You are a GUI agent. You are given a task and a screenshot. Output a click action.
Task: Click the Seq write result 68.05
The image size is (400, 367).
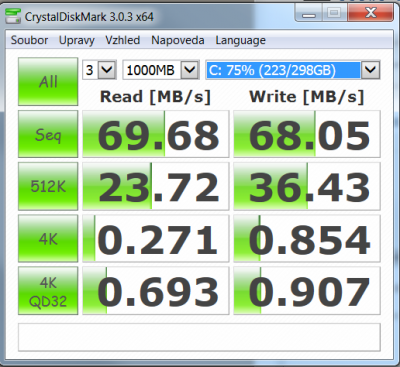click(x=307, y=134)
